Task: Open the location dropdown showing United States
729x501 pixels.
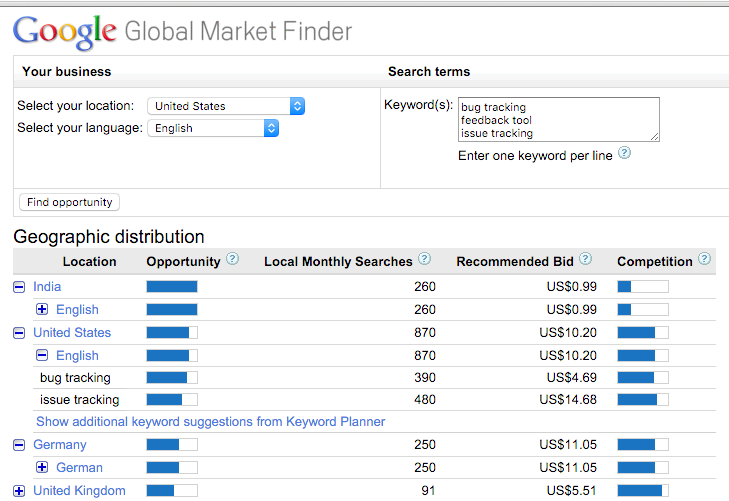Action: click(x=226, y=106)
